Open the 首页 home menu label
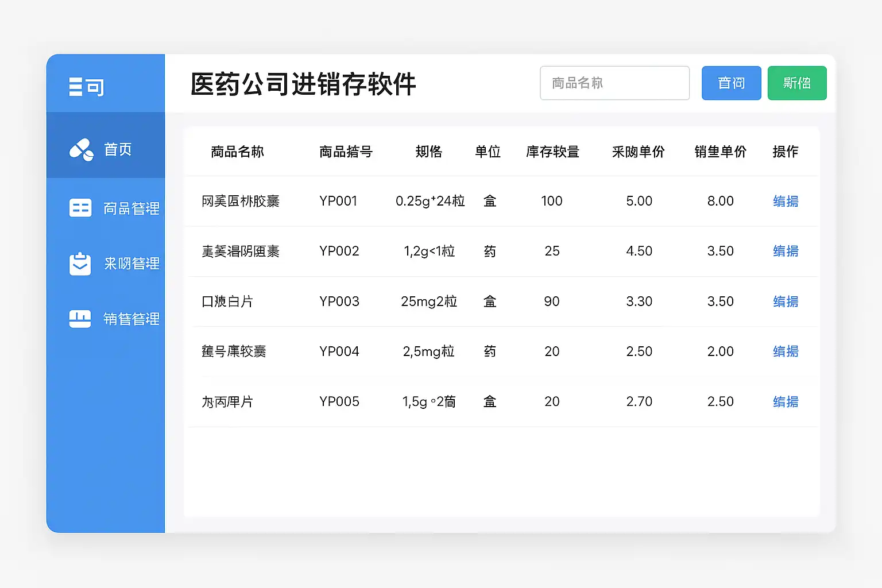Image resolution: width=882 pixels, height=588 pixels. (118, 150)
